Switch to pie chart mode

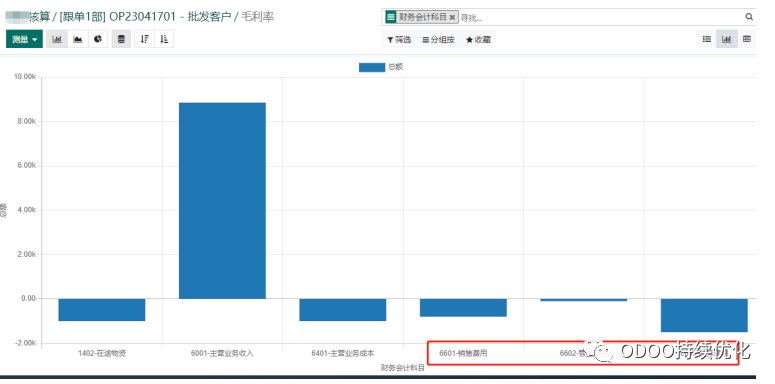tap(98, 40)
